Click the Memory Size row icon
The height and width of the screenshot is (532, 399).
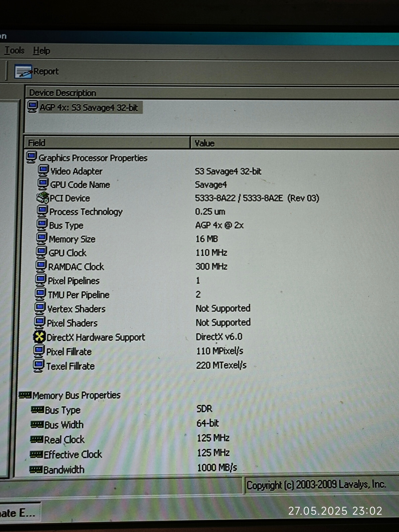click(x=41, y=238)
